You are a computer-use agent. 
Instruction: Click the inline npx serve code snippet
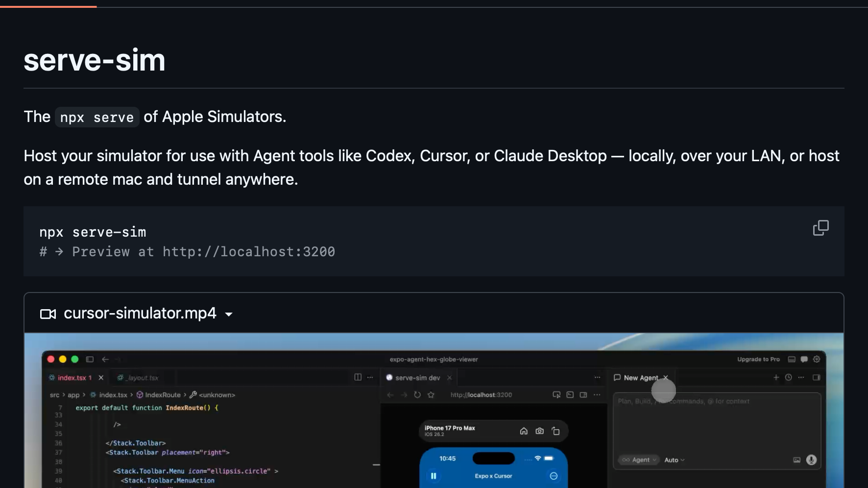point(97,118)
